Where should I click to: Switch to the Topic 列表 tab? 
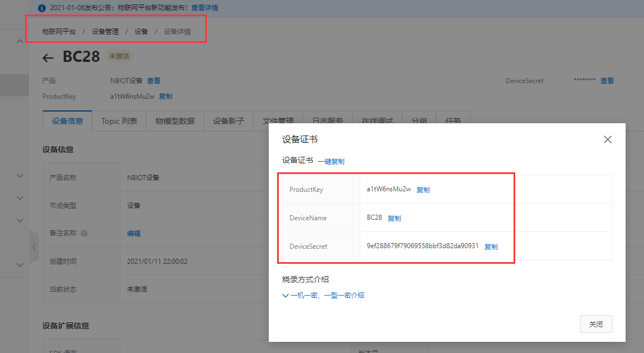click(119, 120)
